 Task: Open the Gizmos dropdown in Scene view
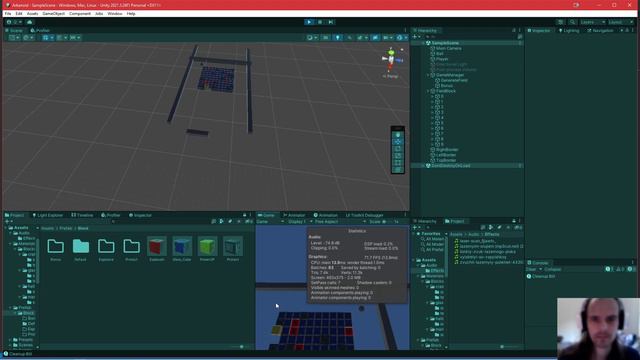401,38
